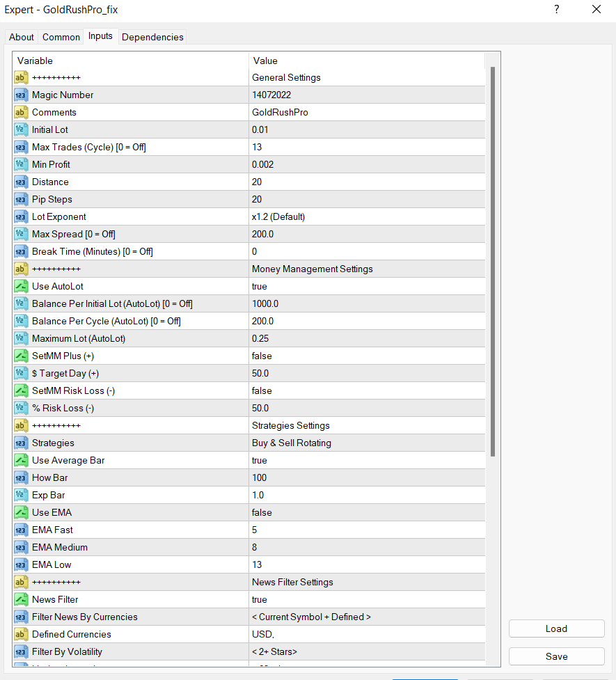
Task: Click the integer icon beside EMA Fast
Action: pyautogui.click(x=21, y=530)
